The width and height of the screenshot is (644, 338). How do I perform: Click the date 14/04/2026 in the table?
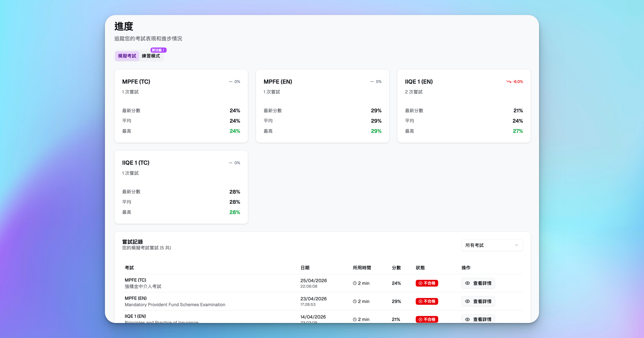point(313,317)
